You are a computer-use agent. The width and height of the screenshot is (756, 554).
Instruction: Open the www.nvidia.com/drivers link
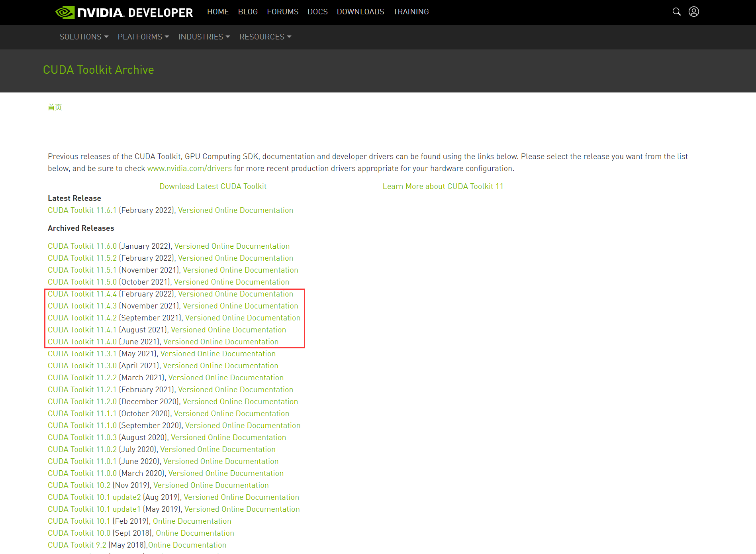(189, 168)
